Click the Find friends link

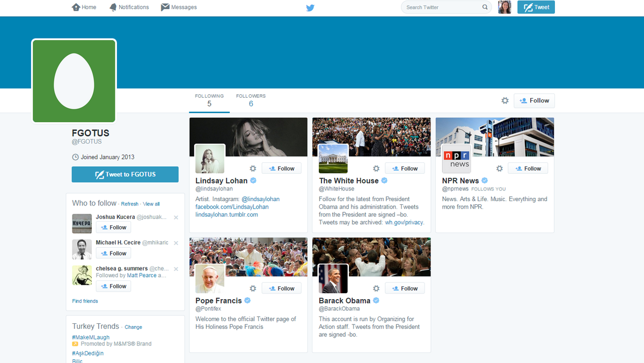pyautogui.click(x=85, y=301)
